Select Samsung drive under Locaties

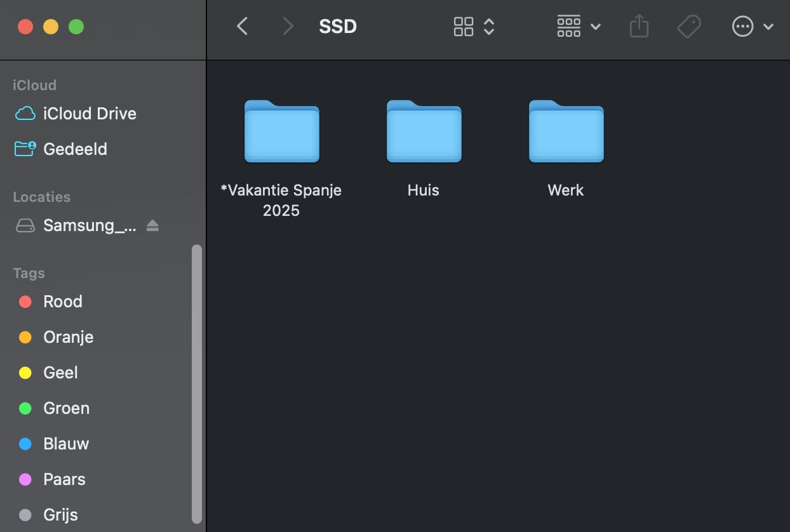click(89, 225)
